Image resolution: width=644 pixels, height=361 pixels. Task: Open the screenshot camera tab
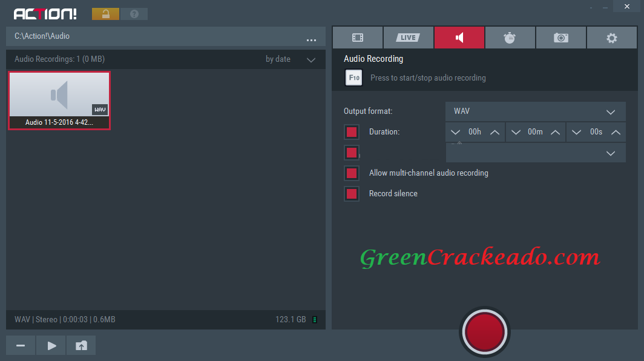click(x=561, y=38)
